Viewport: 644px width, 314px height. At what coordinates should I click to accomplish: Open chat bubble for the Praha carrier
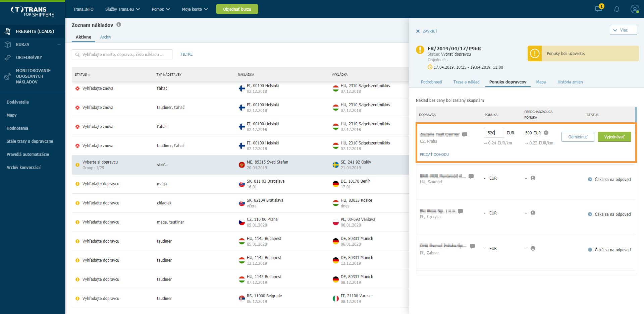pos(465,134)
